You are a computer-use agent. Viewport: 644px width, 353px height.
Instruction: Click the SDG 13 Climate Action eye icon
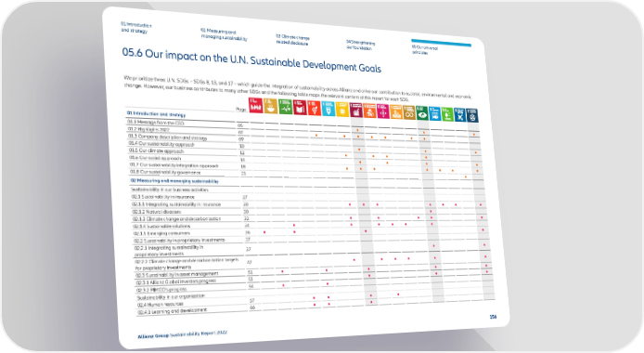pos(422,113)
